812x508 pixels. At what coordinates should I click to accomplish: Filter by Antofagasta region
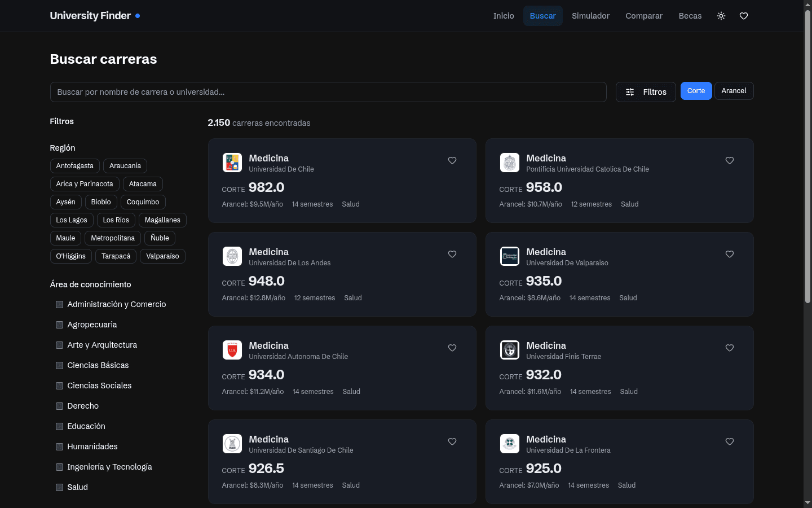click(x=75, y=166)
